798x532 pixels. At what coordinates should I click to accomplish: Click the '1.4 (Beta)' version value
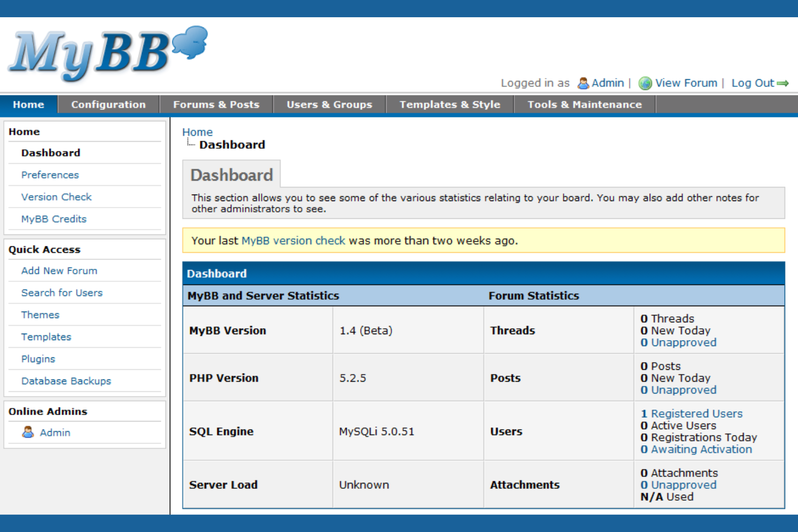tap(366, 331)
